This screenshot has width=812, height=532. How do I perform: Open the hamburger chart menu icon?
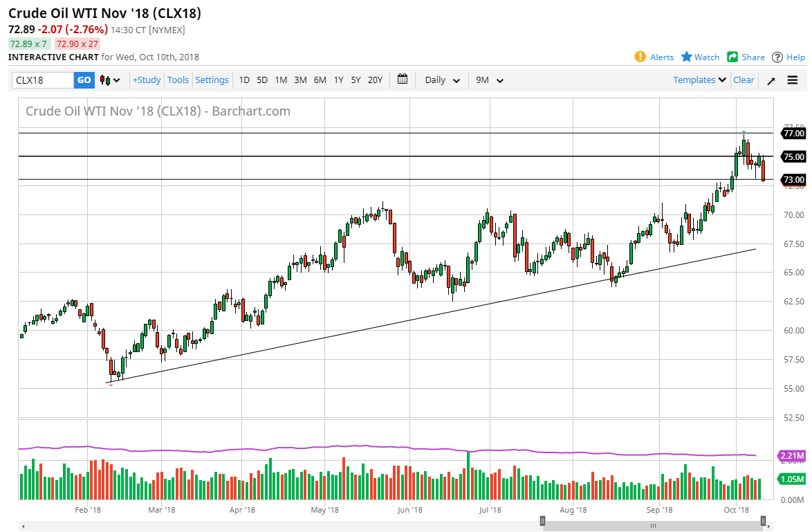tap(793, 80)
